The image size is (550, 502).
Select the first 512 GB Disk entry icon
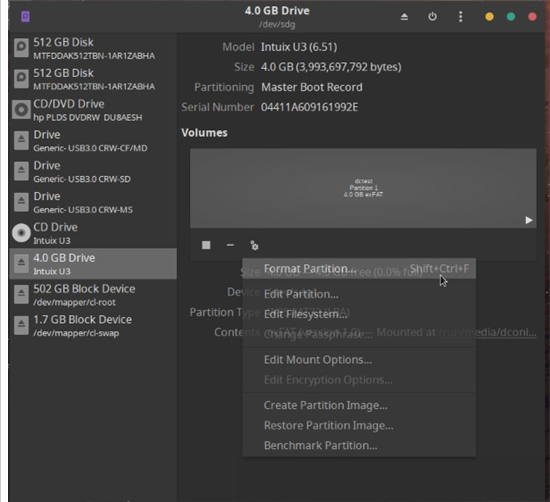(21, 48)
